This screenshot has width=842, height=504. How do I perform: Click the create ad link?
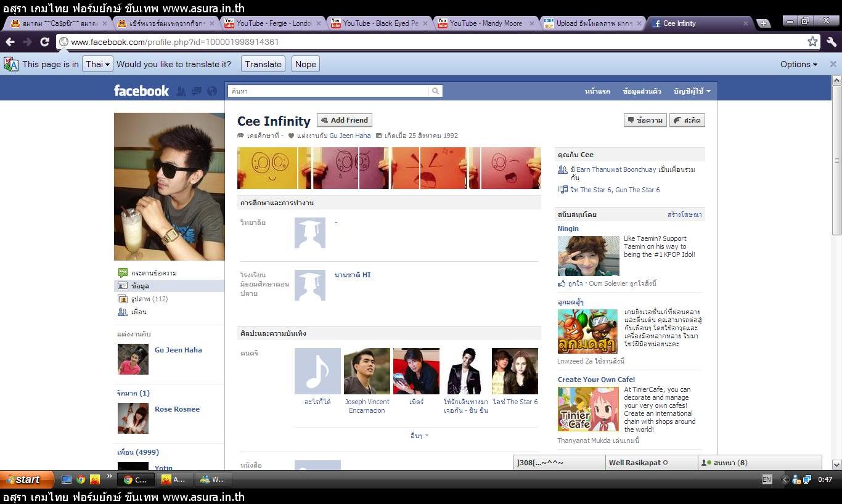tap(684, 214)
